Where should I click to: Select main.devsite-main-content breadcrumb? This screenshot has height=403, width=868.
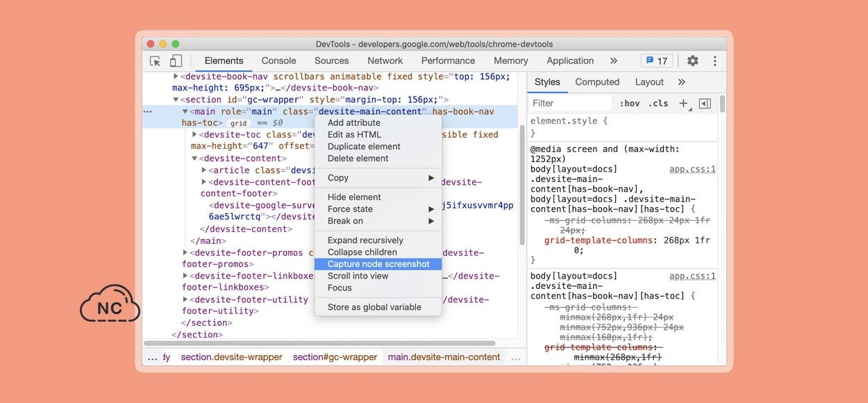click(x=444, y=357)
